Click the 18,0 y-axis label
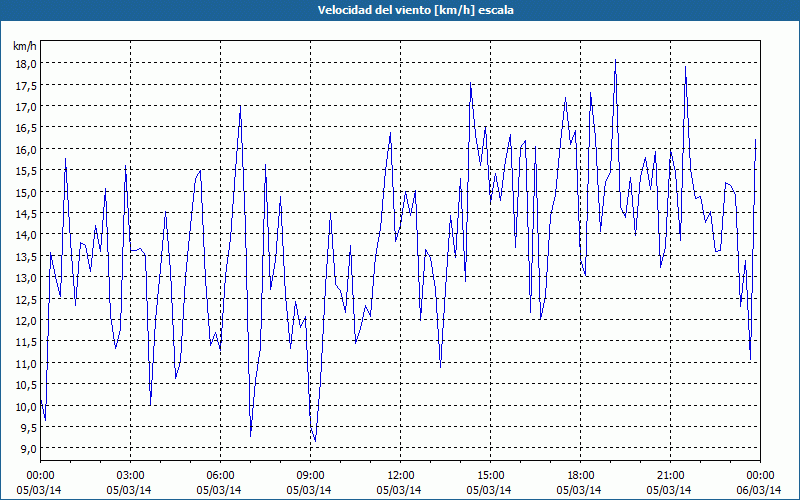Image resolution: width=800 pixels, height=500 pixels. (27, 64)
